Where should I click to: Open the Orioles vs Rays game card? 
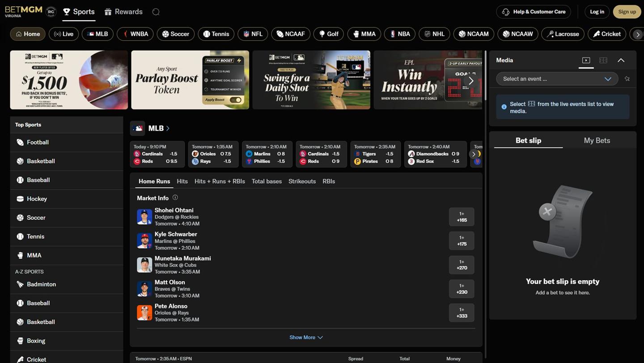tap(213, 154)
